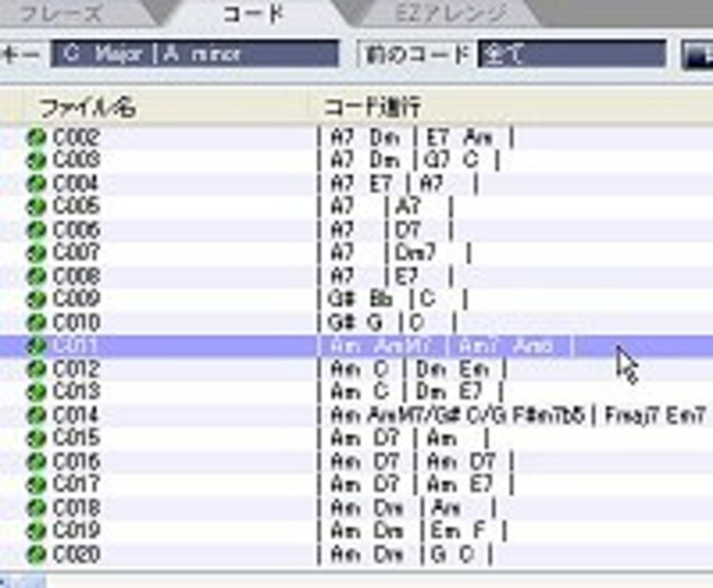The image size is (713, 588).
Task: Click the green icon for C012
Action: point(36,369)
